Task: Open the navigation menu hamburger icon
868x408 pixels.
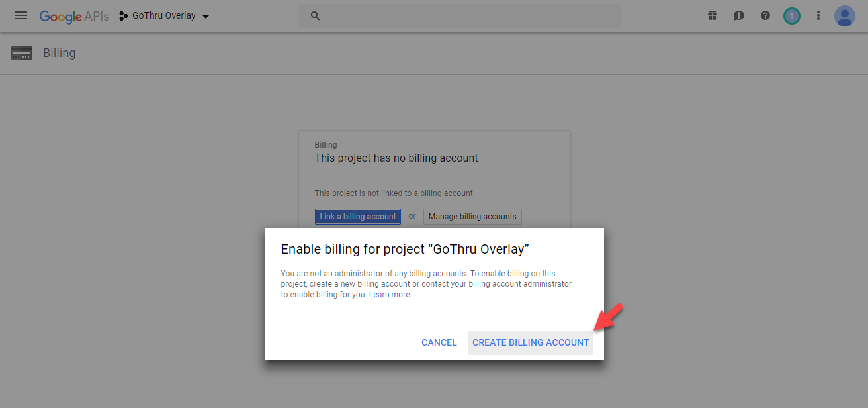Action: (x=21, y=15)
